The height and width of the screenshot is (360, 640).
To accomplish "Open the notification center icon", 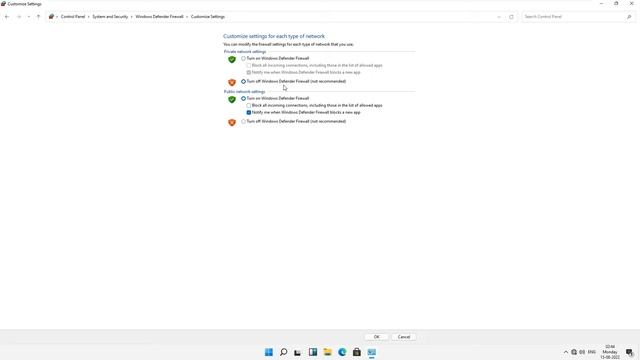I will click(629, 352).
